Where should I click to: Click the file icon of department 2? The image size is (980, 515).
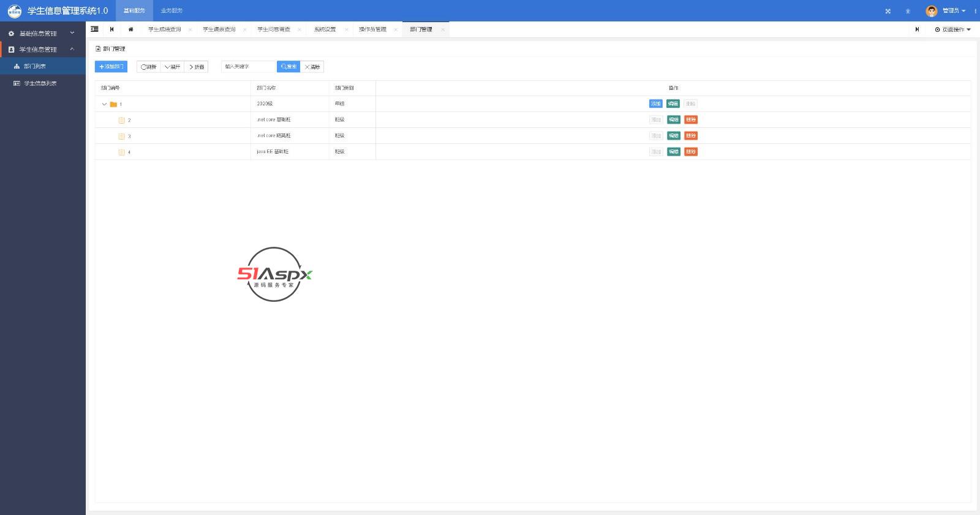(121, 120)
